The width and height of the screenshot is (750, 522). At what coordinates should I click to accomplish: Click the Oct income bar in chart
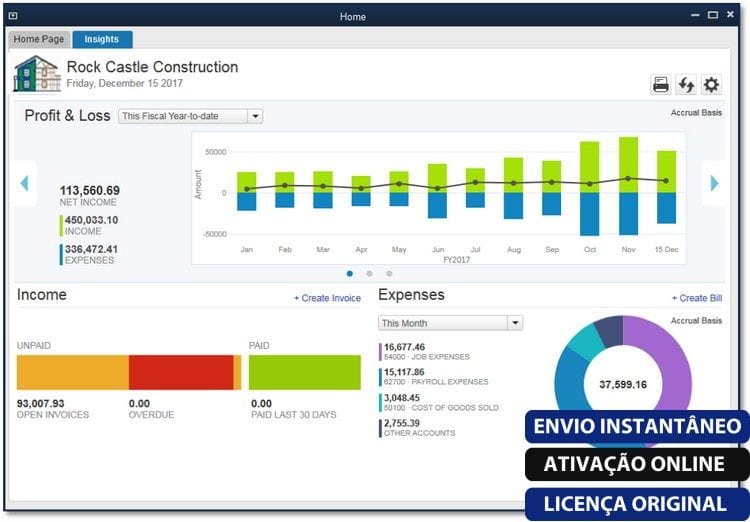589,167
